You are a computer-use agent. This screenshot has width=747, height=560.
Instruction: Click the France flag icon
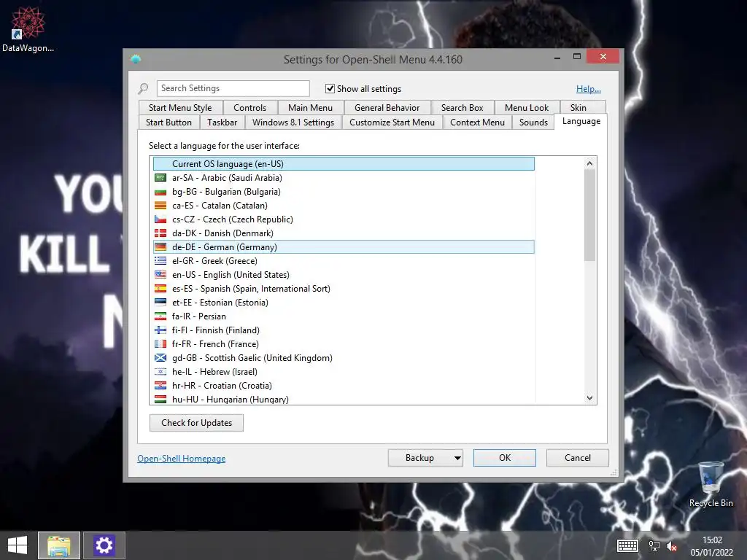tap(160, 343)
